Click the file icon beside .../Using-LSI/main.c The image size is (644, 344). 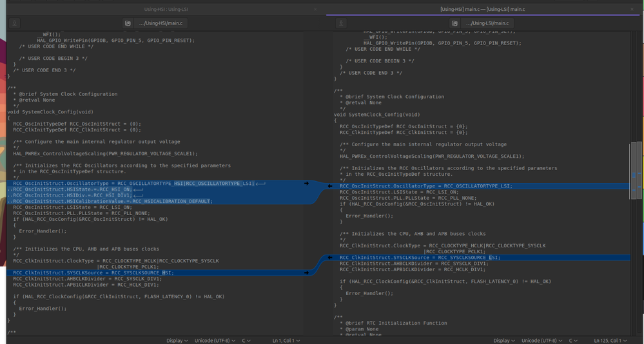454,23
